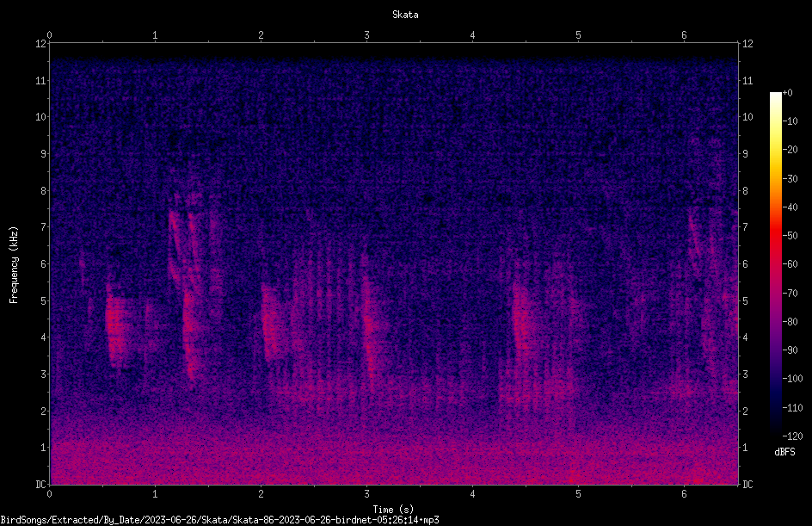Click the "dBFS" label under the color scale

(x=784, y=452)
